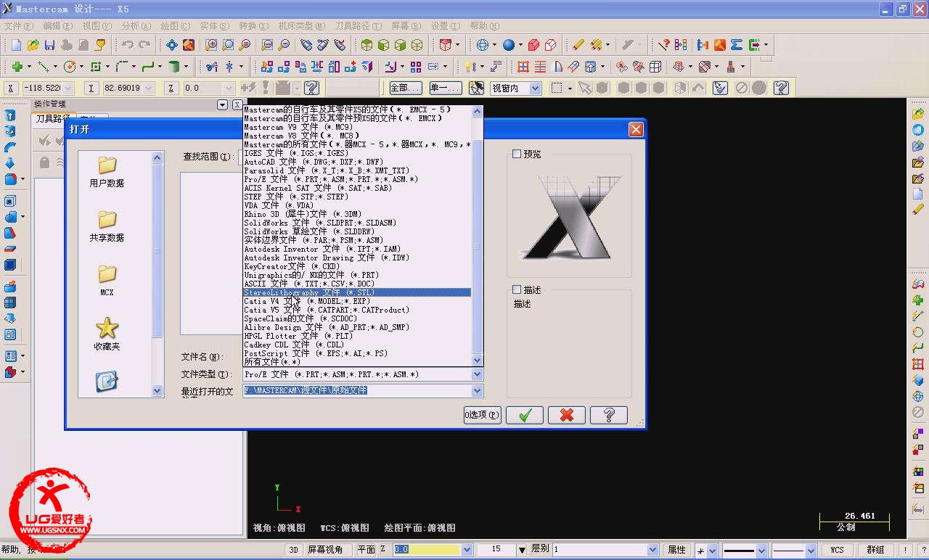Open the 绘图 menu
Screen dimensions: 929x560
click(175, 25)
